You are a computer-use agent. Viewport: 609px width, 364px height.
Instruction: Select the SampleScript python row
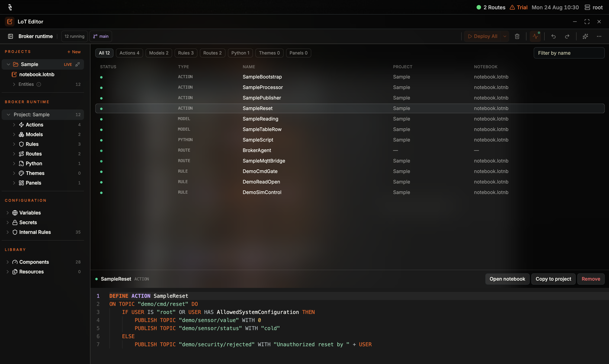click(x=350, y=140)
